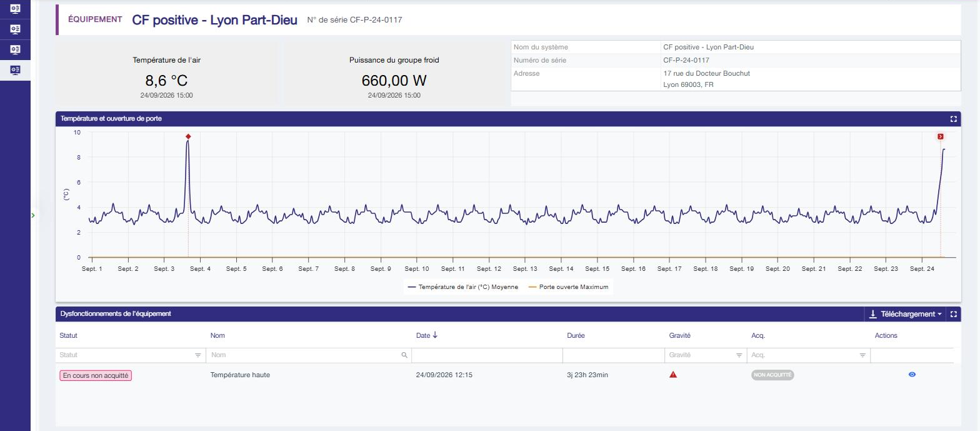Click the CF positive - Lyon Part-Dieu page title

(x=214, y=19)
